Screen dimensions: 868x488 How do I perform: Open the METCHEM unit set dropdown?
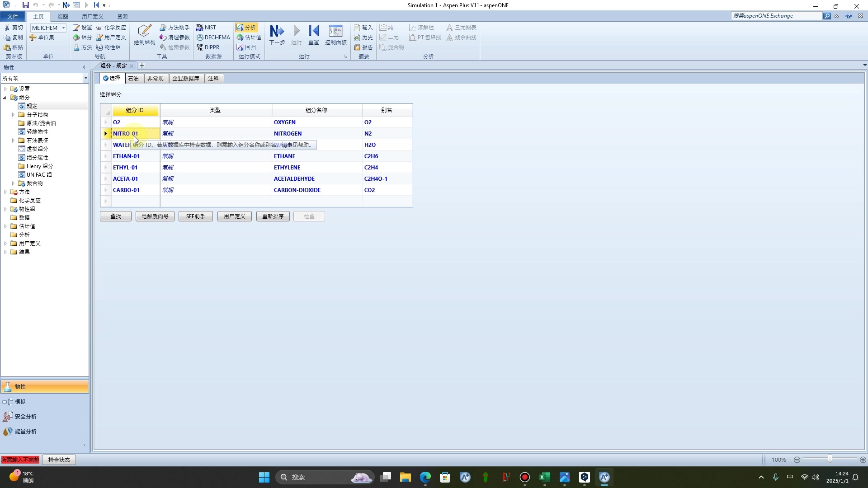(63, 28)
